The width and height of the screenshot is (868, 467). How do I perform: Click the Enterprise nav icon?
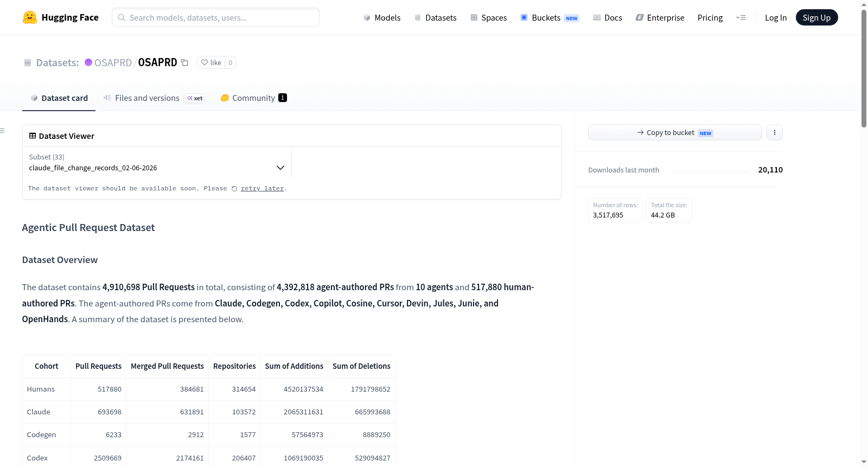(640, 17)
